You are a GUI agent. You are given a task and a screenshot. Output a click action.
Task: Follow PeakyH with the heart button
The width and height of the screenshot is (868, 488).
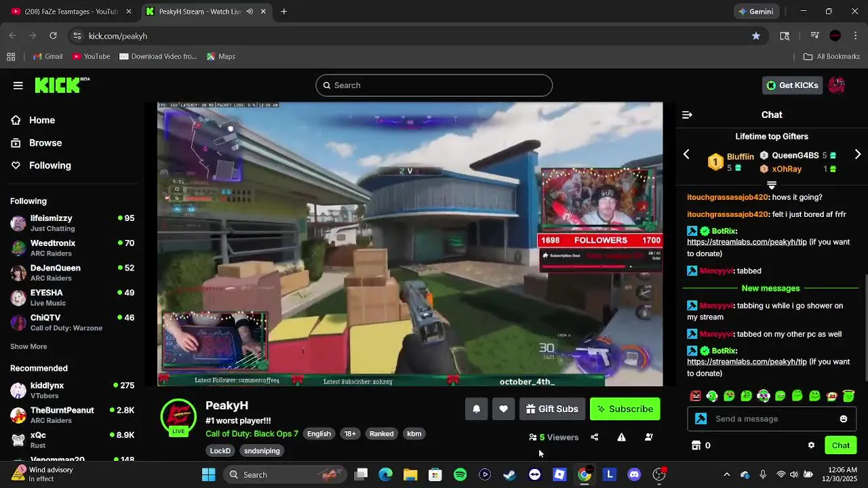tap(503, 409)
